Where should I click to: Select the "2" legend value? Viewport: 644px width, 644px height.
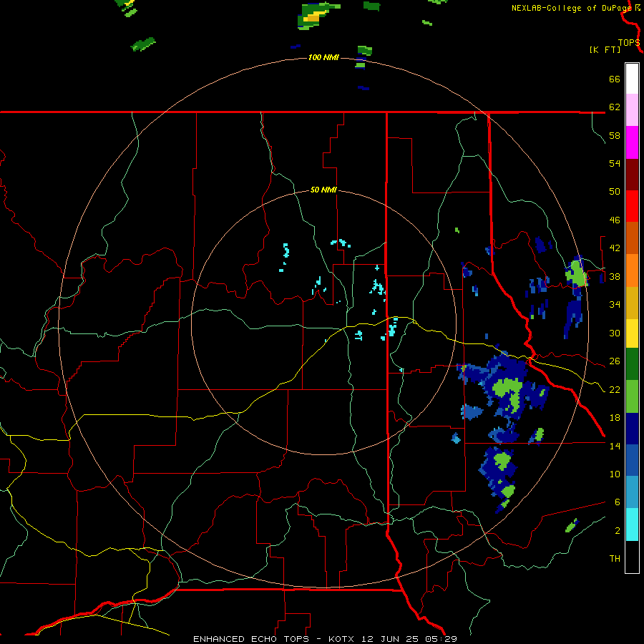coord(617,530)
